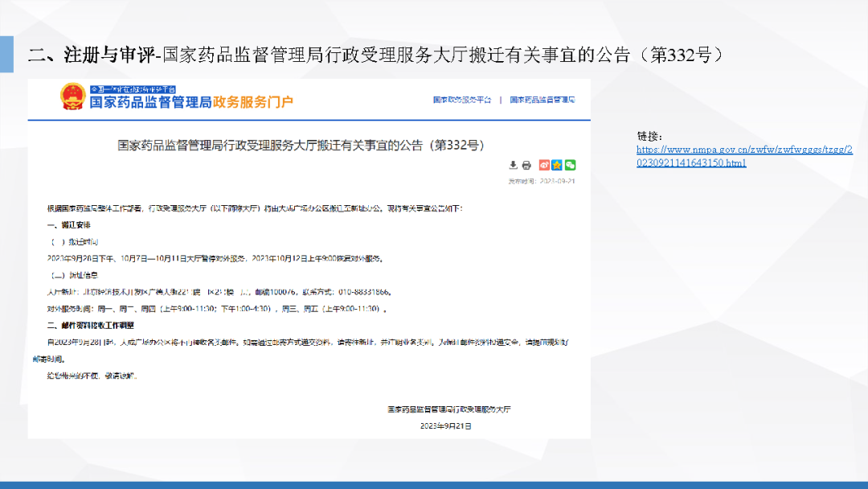
Task: Click the signature date 2023年9月21日
Action: tap(445, 425)
